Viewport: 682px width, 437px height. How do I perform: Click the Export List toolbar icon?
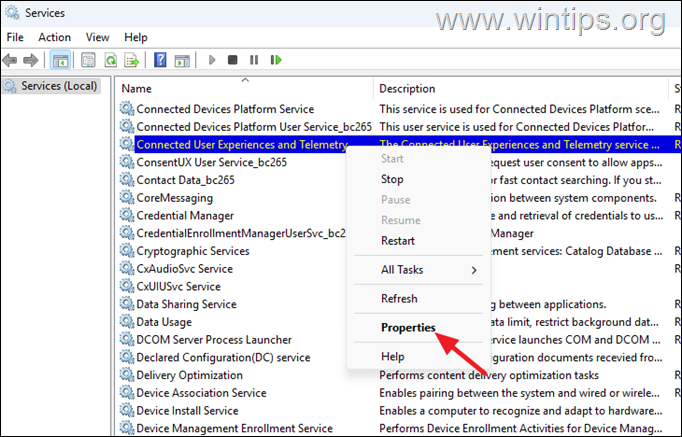pos(130,60)
